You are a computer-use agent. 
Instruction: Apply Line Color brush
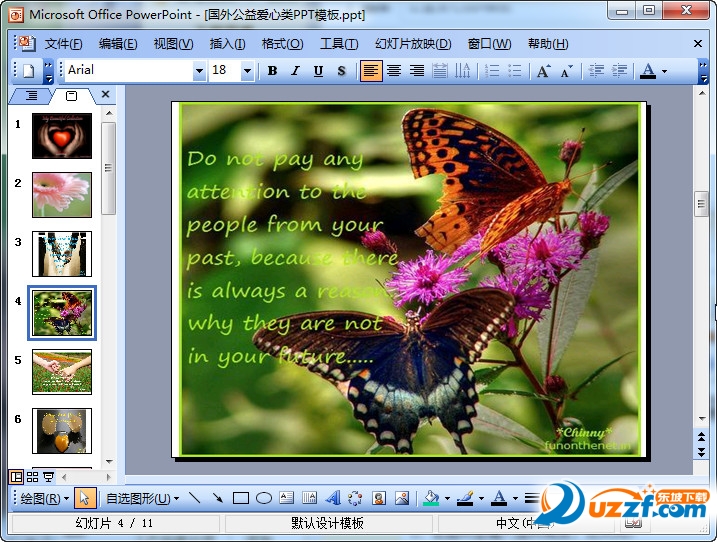coord(465,499)
